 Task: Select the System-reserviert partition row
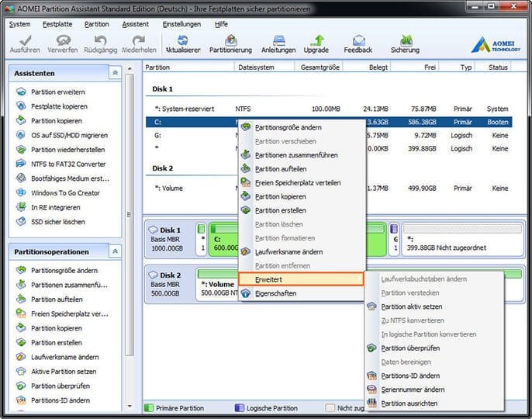click(x=185, y=109)
